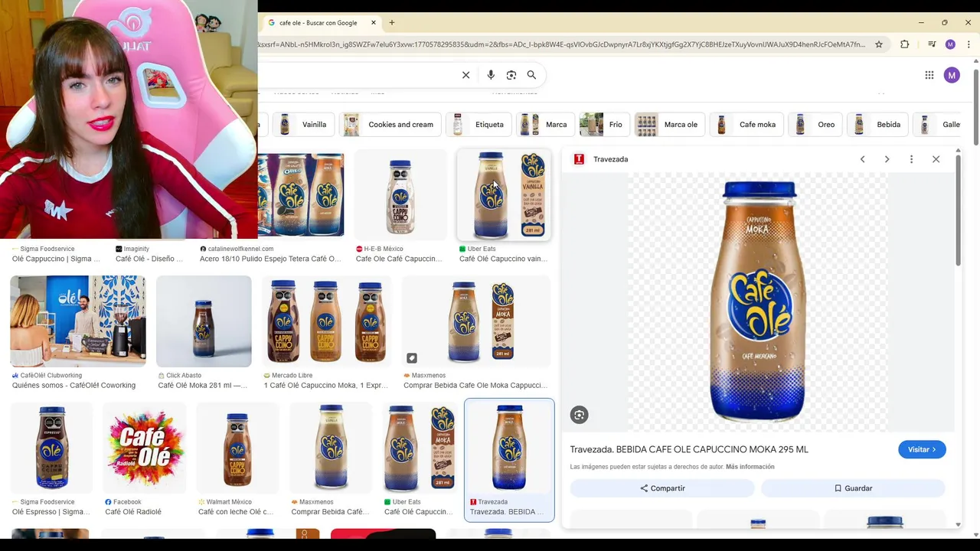Click the page vertical scrollbar
The image size is (980, 551).
click(x=976, y=107)
